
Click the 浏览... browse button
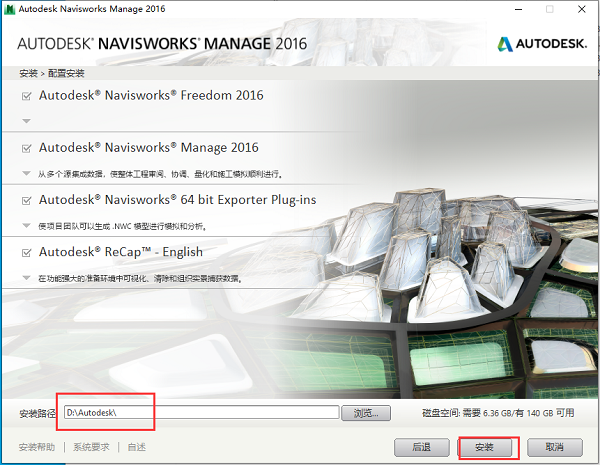tap(366, 413)
